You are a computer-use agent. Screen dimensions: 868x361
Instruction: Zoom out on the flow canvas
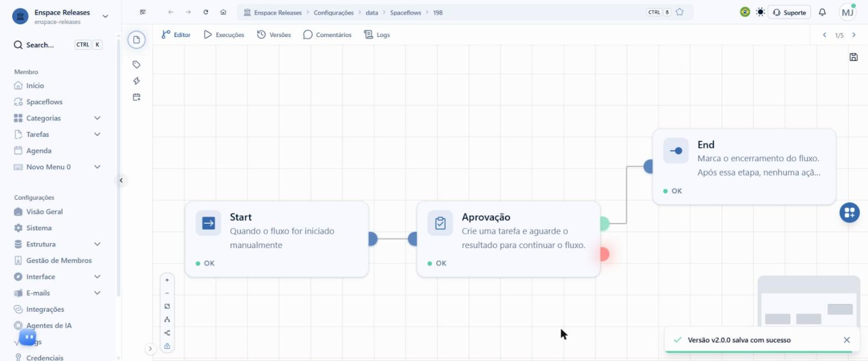(x=167, y=293)
